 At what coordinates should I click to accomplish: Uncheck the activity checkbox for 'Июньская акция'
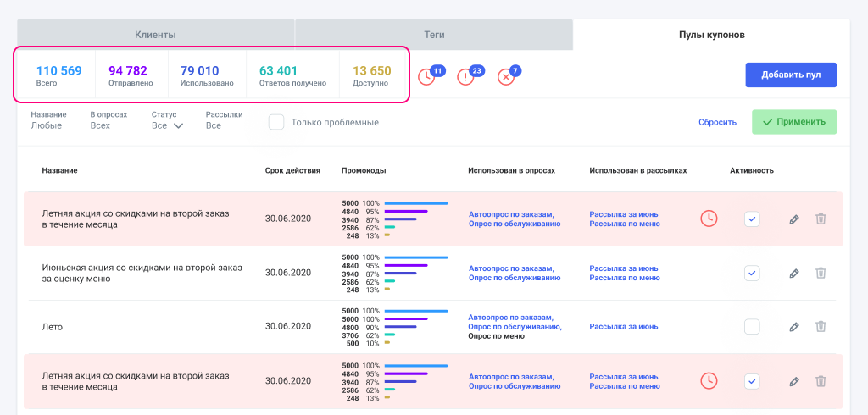(752, 273)
